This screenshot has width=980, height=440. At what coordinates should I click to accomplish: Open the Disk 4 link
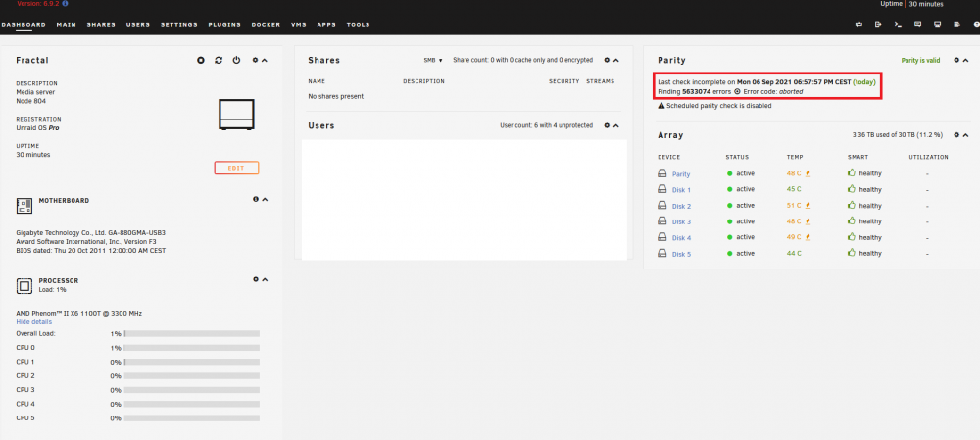point(681,238)
